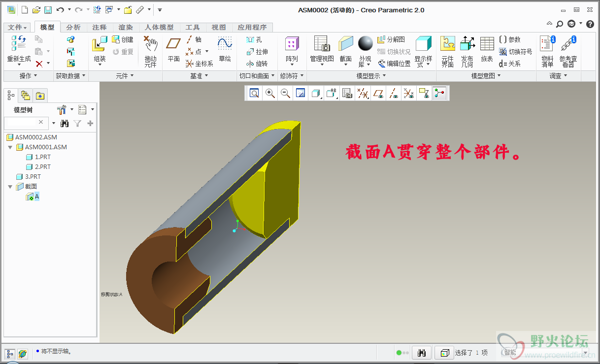This screenshot has width=600, height=364.
Task: Click the 孔 hole tool
Action: click(254, 39)
